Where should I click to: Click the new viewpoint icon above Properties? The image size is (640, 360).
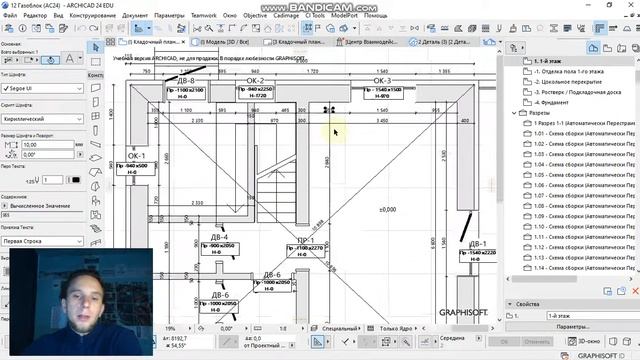[607, 291]
